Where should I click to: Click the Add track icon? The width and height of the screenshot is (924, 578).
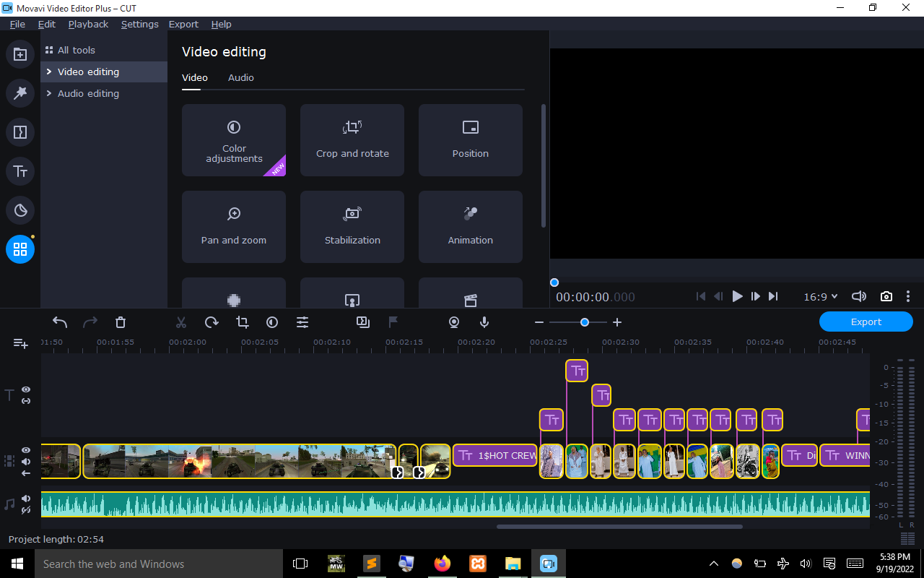click(21, 344)
